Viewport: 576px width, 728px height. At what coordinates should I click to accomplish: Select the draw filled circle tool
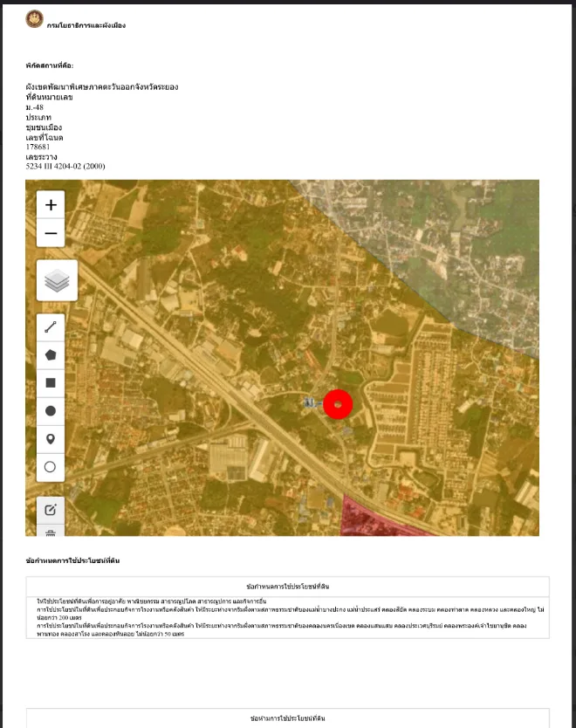click(51, 411)
